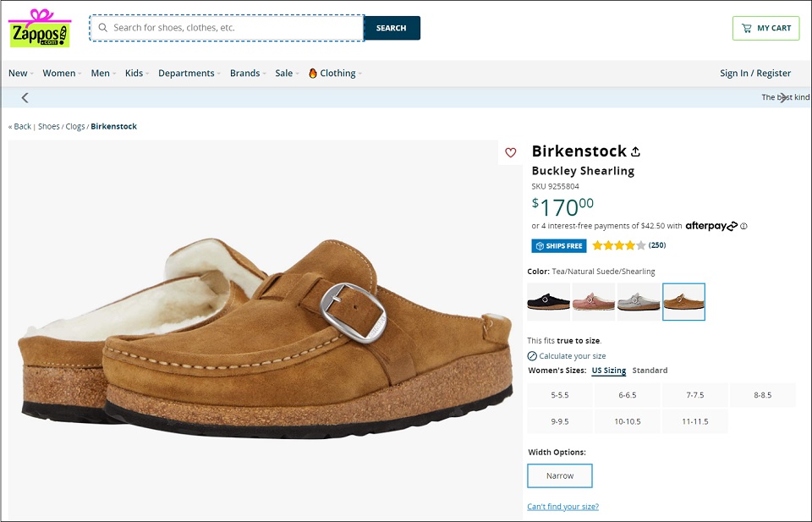Image resolution: width=812 pixels, height=522 pixels.
Task: Click the Can't find your size link
Action: coord(562,507)
